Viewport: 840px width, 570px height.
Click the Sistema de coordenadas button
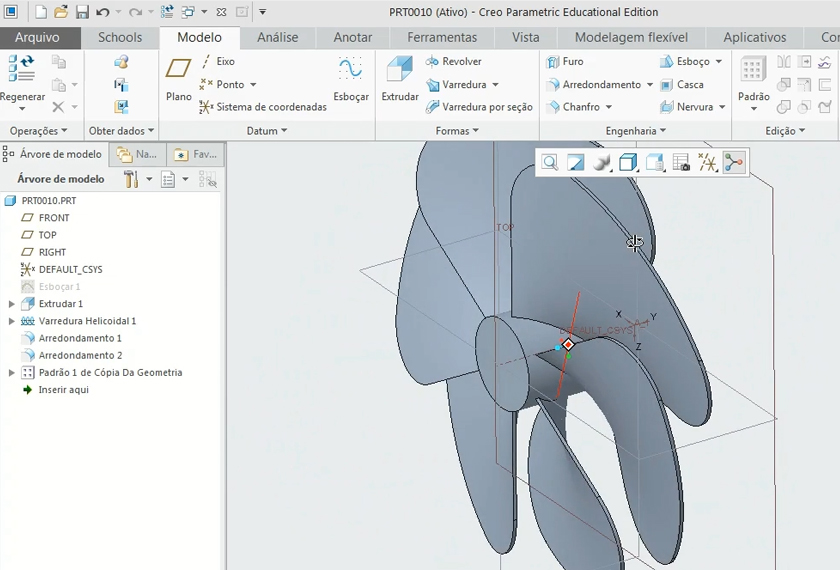click(x=263, y=107)
